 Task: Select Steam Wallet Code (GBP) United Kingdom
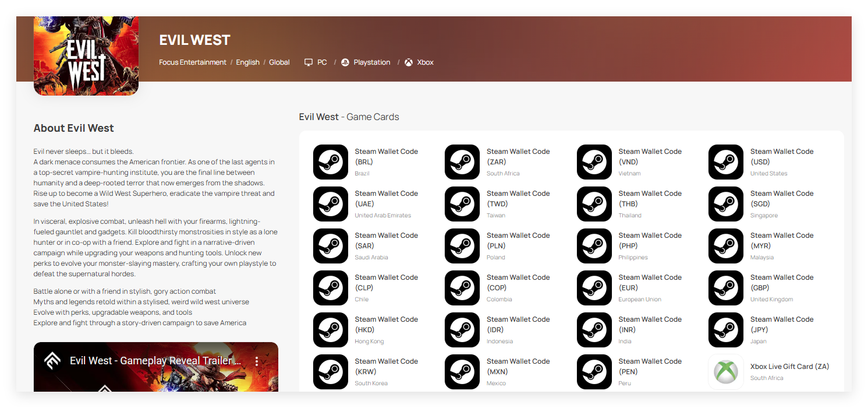781,282
